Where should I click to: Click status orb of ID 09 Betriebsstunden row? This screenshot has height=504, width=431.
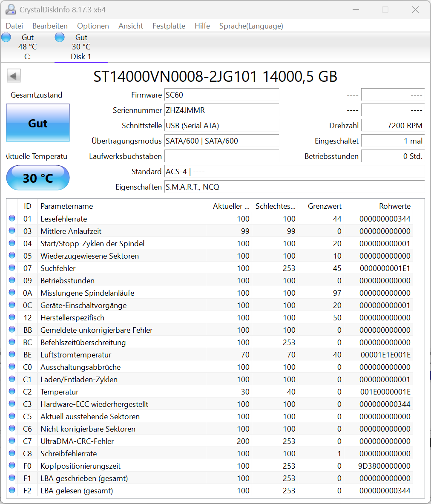pyautogui.click(x=12, y=280)
